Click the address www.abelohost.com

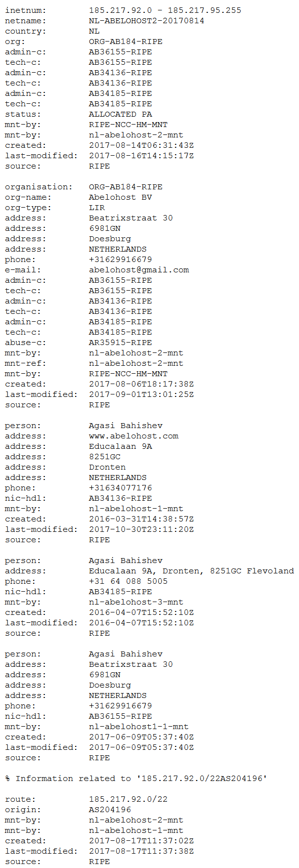point(133,436)
